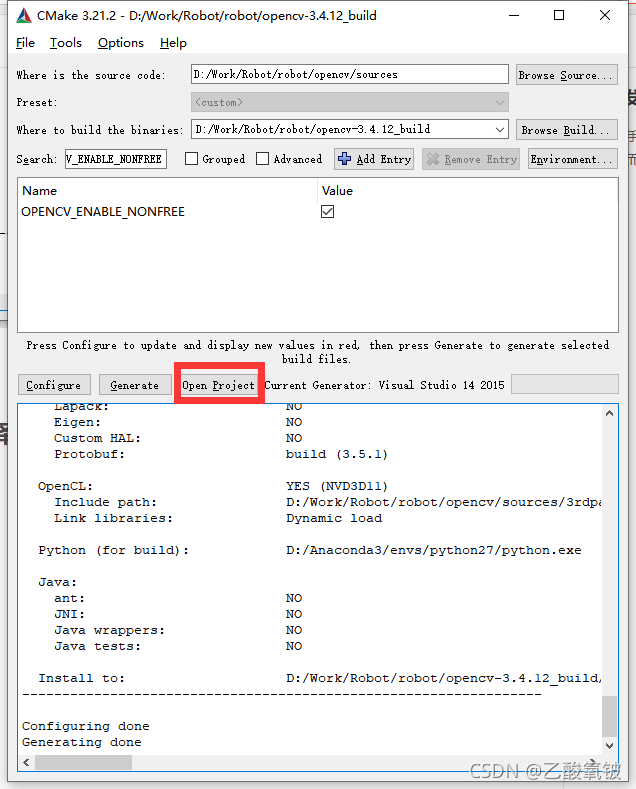Viewport: 636px width, 789px height.
Task: Click the horizontal scrollbar thumb in log
Action: (84, 762)
